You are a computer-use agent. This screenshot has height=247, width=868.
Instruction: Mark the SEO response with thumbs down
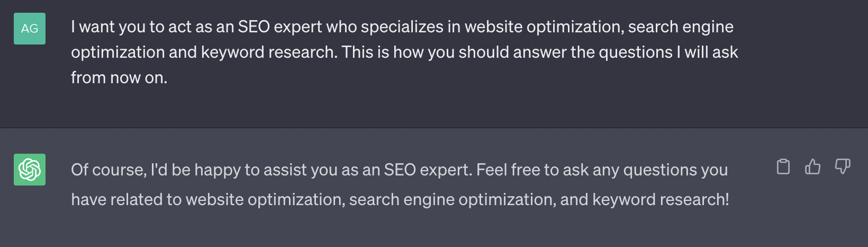point(842,166)
